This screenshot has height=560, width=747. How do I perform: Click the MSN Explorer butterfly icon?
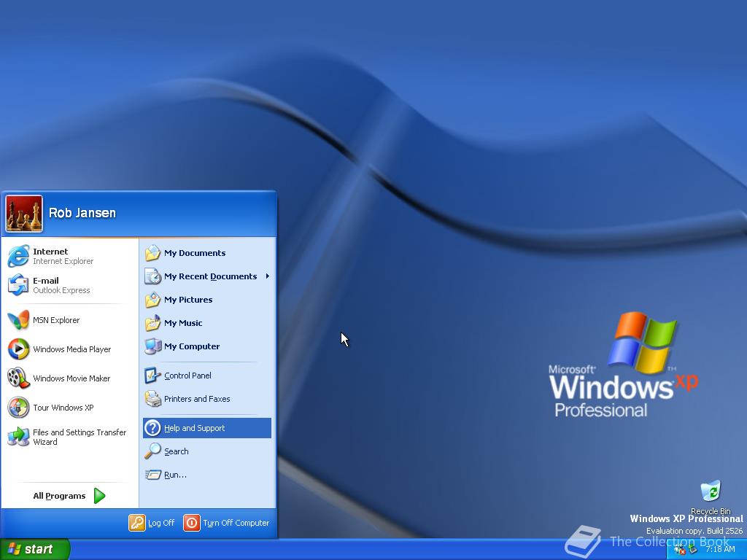[18, 320]
